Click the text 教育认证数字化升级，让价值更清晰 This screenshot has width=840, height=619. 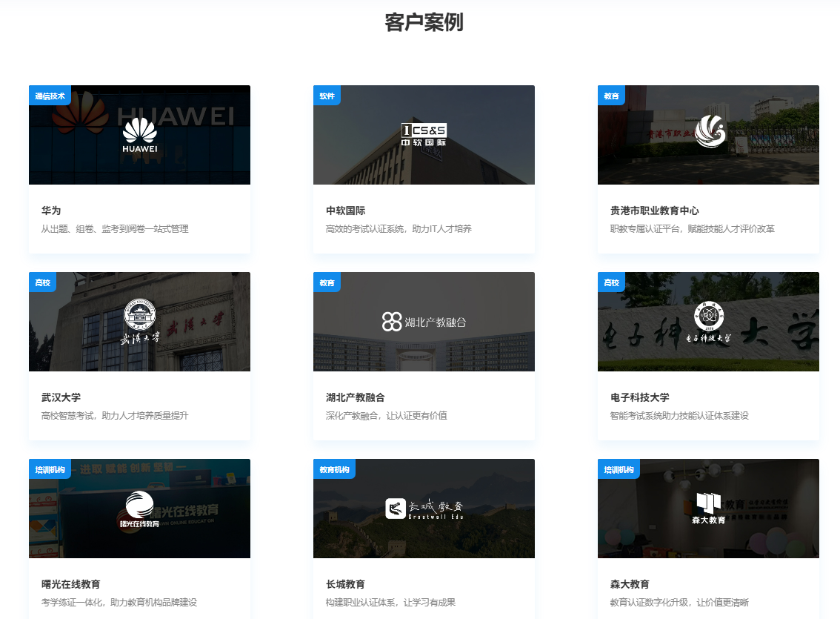point(680,603)
